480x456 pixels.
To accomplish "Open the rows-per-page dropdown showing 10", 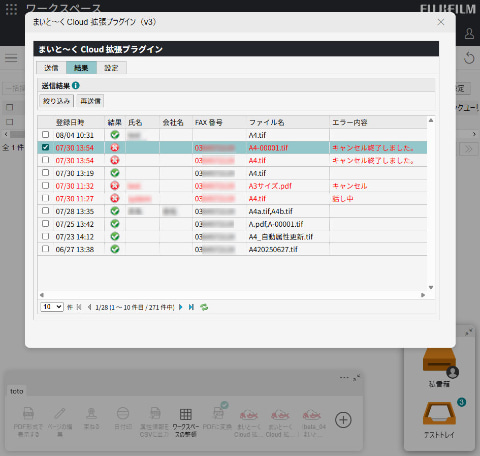I will [52, 307].
